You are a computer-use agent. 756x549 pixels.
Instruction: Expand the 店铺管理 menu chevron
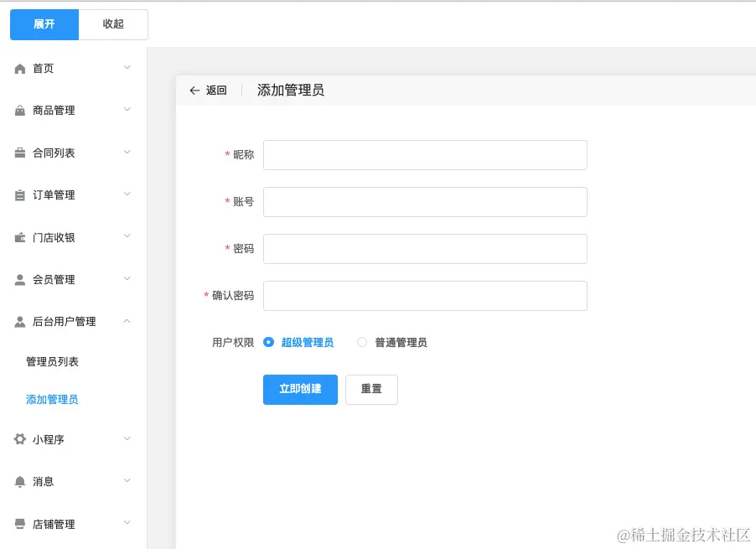pos(127,522)
